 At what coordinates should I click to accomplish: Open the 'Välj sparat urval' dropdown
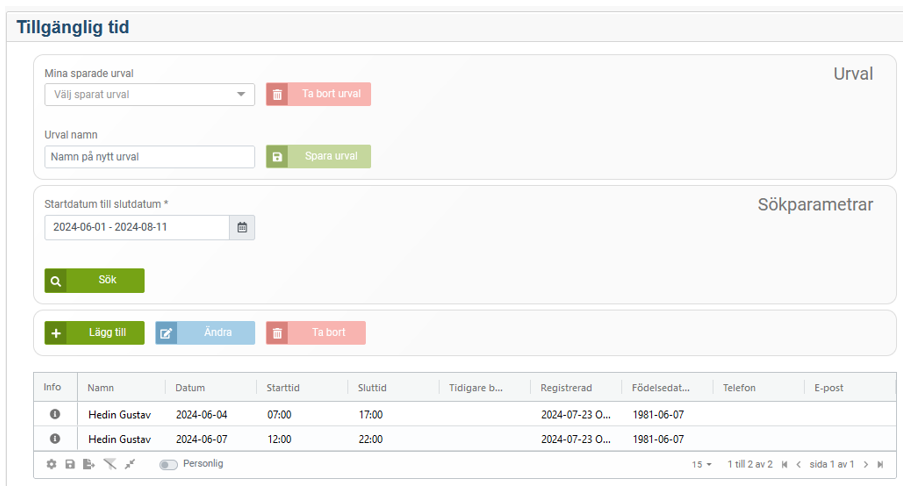point(149,95)
